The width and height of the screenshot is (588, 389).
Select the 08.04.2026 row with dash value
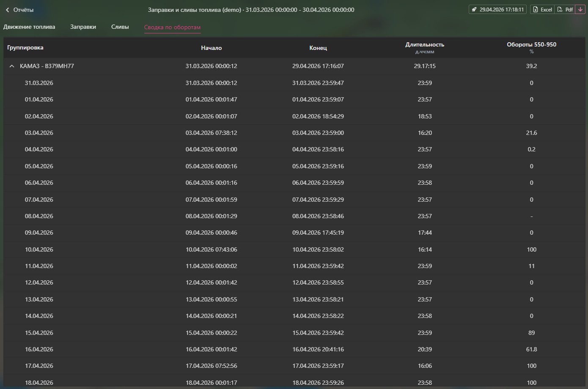[x=39, y=216]
